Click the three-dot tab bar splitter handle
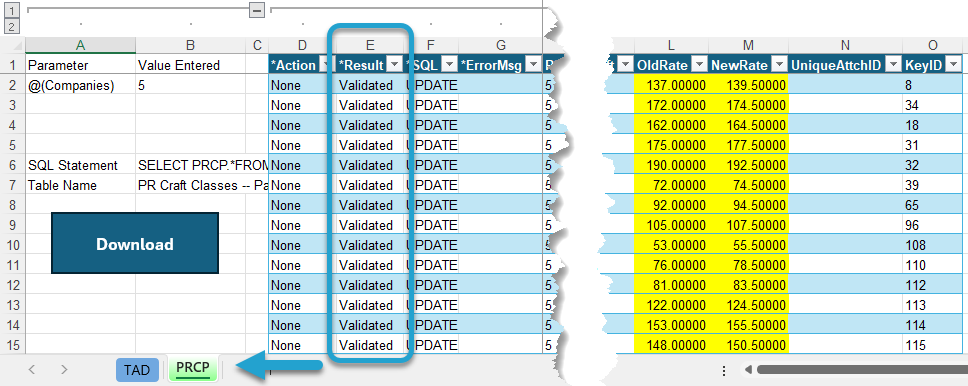Screen dimensions: 968x386 [724, 370]
